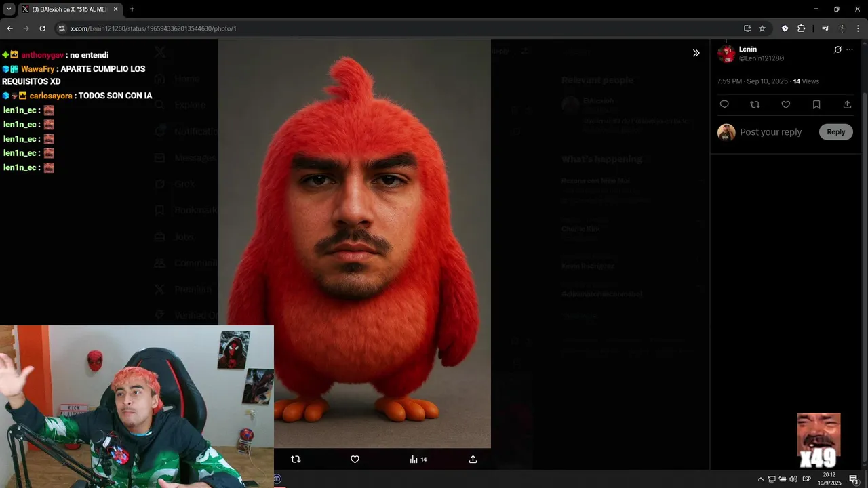Open the post's More options ellipsis

850,49
